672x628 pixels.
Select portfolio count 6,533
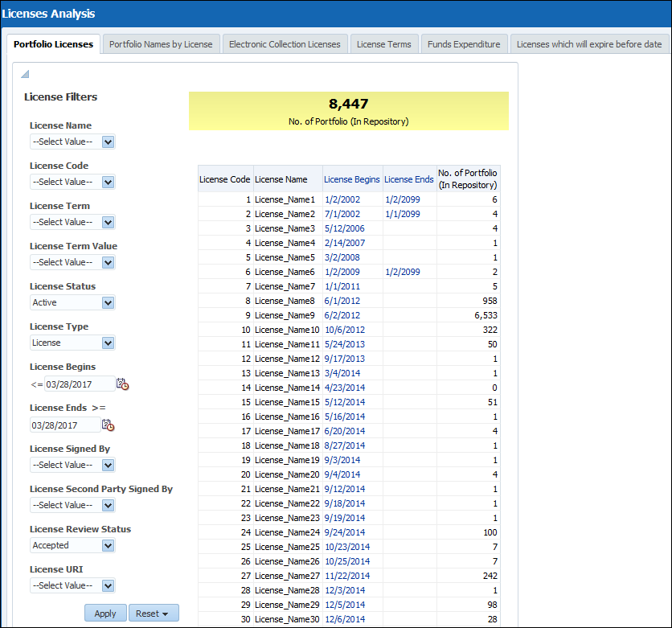[x=486, y=315]
